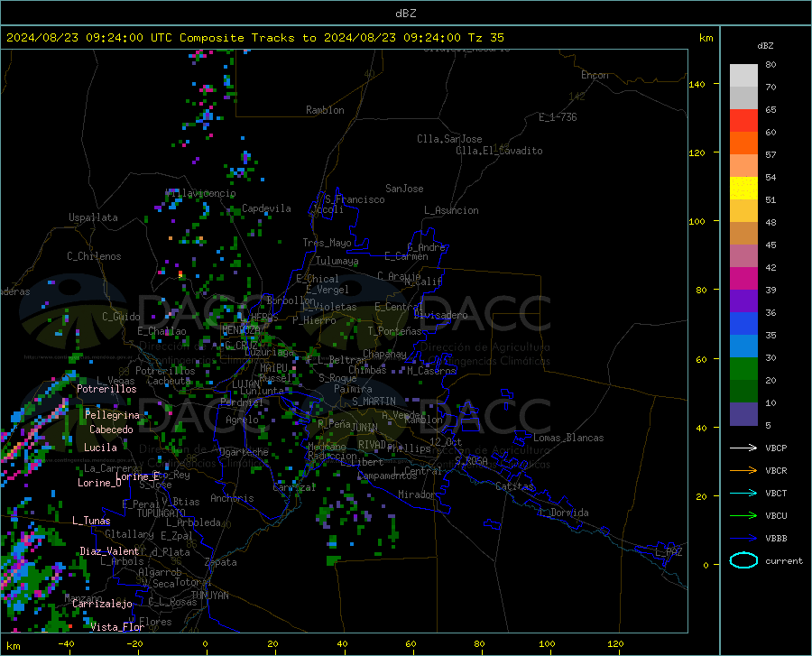Click the Zapata label

[x=221, y=562]
